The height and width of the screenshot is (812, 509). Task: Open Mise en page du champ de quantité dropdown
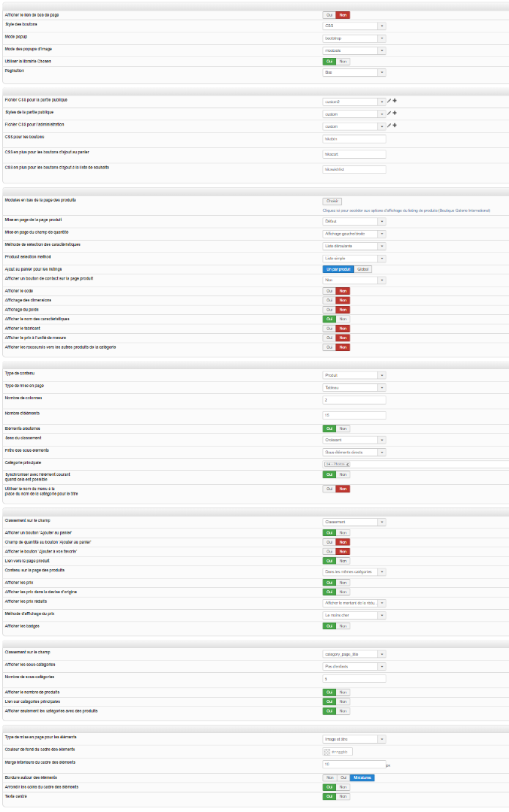pyautogui.click(x=354, y=234)
